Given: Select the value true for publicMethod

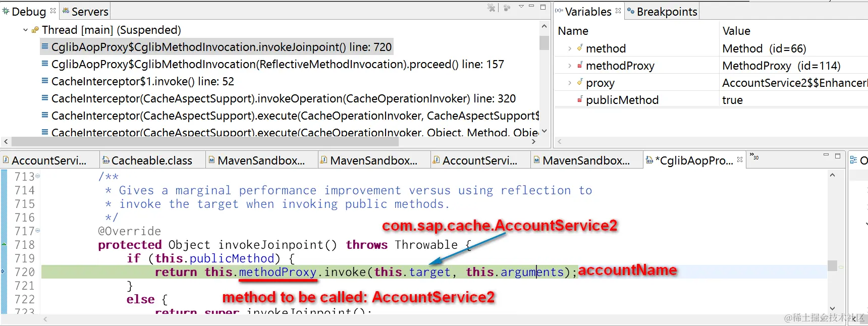Looking at the screenshot, I should (732, 100).
